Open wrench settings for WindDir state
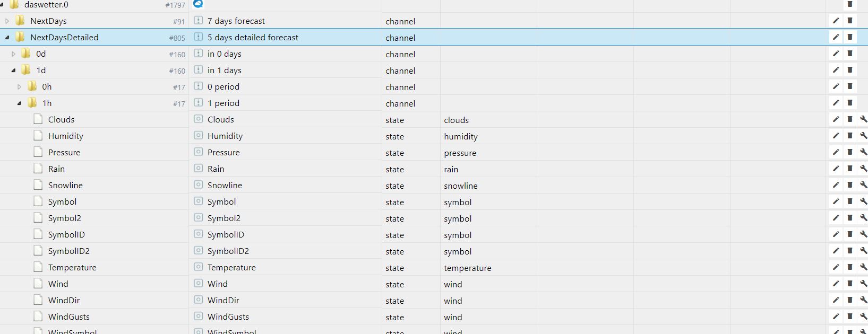Viewport: 868px width, 334px height. coord(863,300)
